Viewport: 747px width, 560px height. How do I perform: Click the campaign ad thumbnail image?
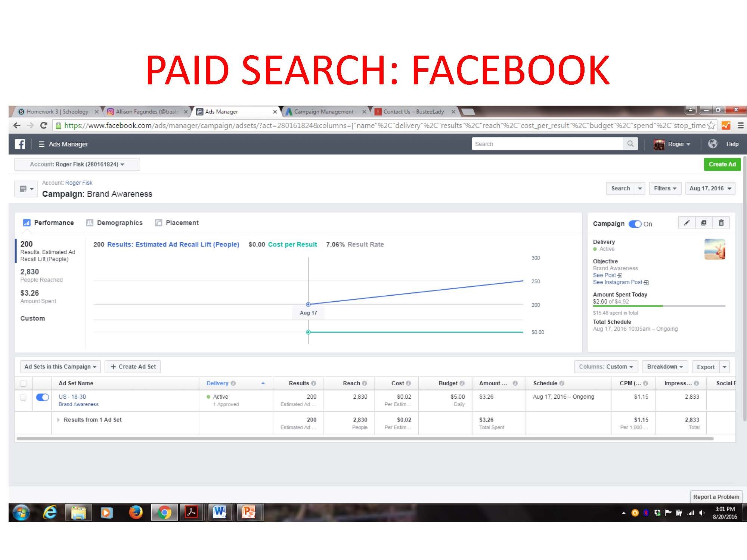click(715, 249)
